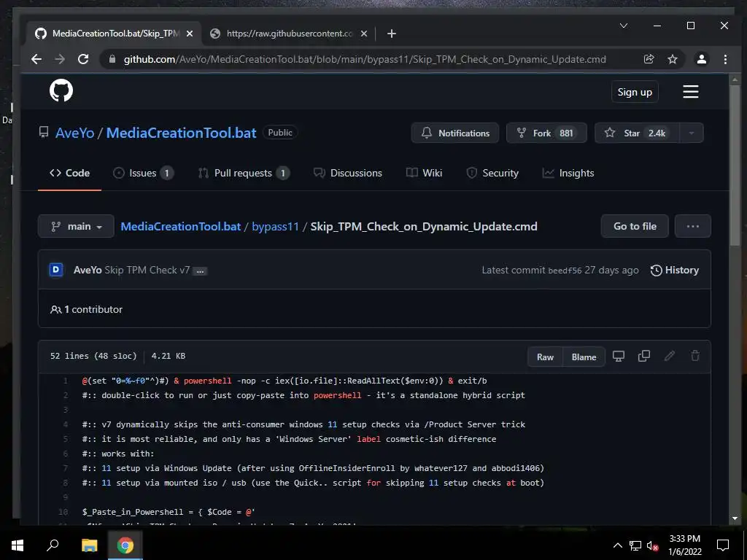This screenshot has height=560, width=747.
Task: Reload the page
Action: [x=83, y=59]
